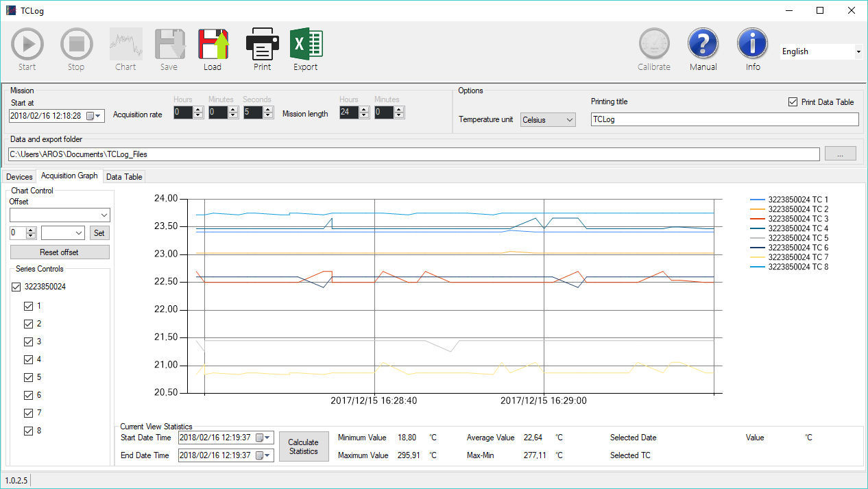Switch to the Data Table tab
Image resolution: width=868 pixels, height=489 pixels.
pos(123,176)
